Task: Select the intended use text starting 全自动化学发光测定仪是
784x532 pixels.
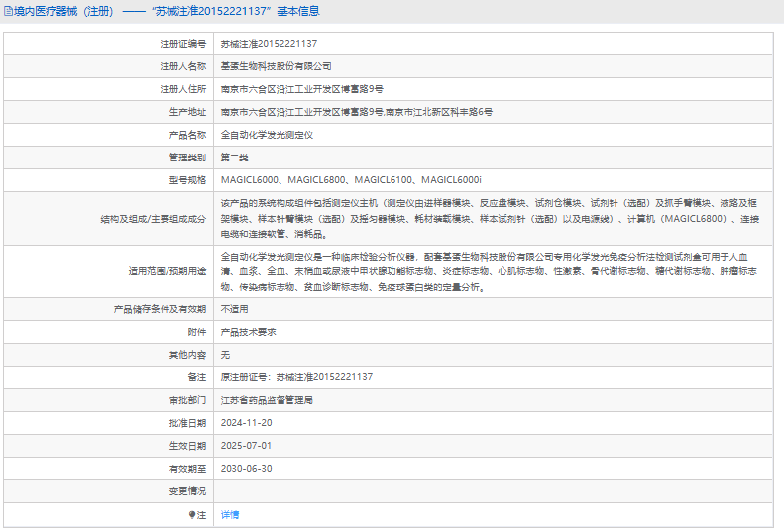Action: (x=489, y=272)
